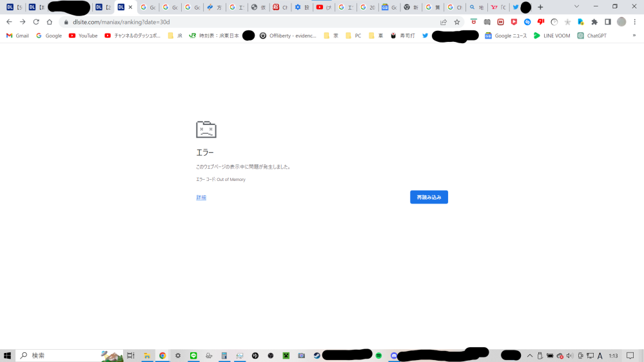Toggle the browser side panel
The image size is (644, 362).
coord(608,22)
